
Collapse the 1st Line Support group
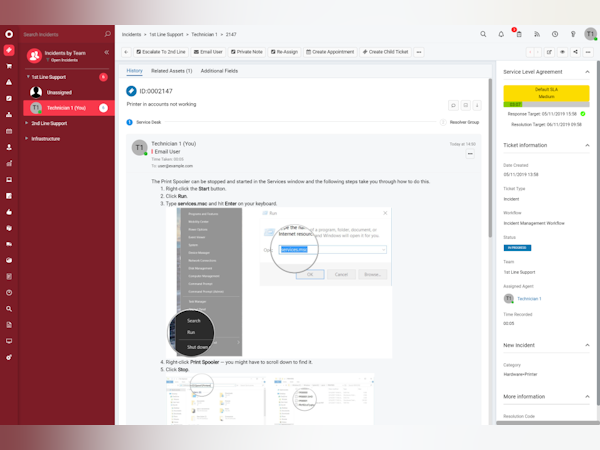click(x=28, y=77)
